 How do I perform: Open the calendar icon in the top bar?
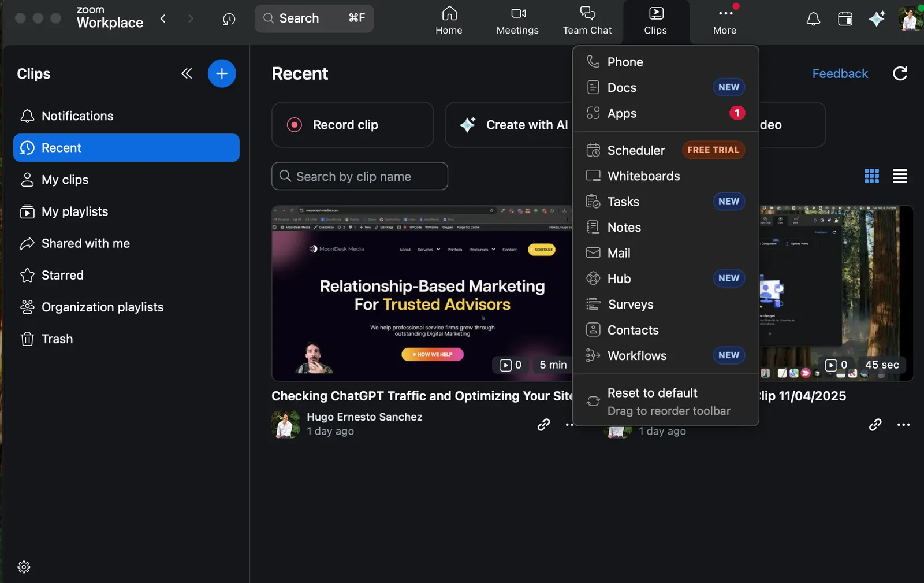(x=845, y=19)
